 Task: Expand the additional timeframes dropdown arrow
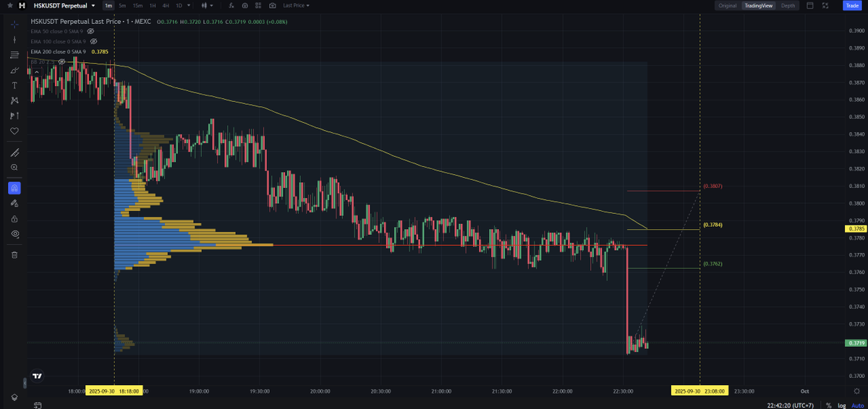coord(189,5)
